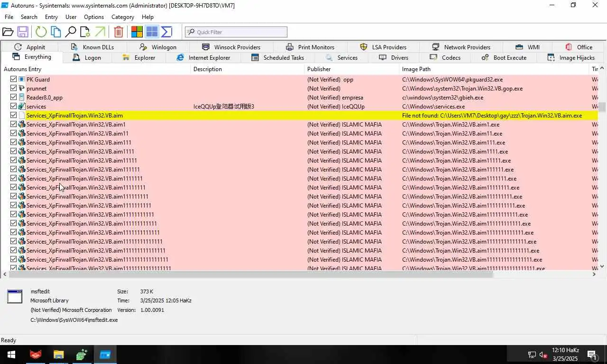Click the Copy toolbar icon
607x364 pixels.
[x=55, y=32]
